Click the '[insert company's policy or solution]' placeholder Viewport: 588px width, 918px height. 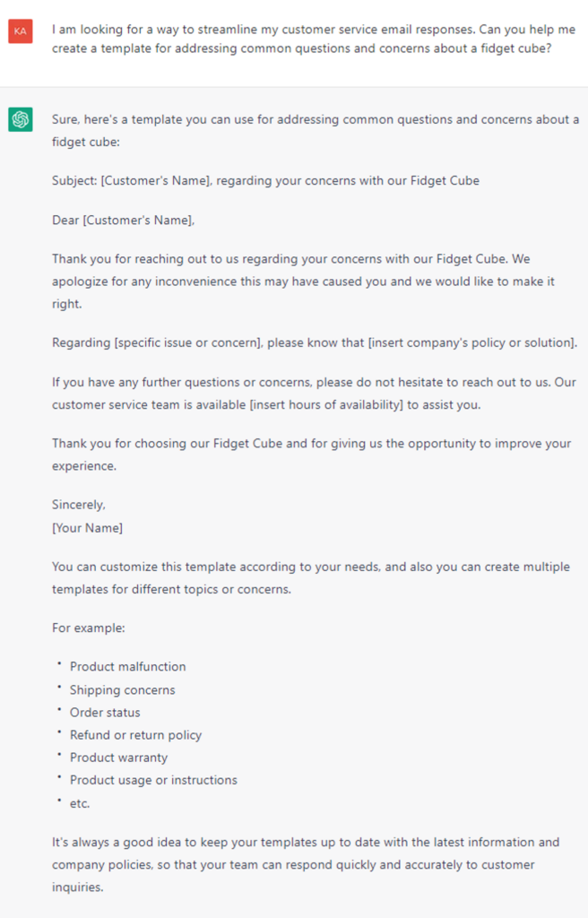coord(471,343)
